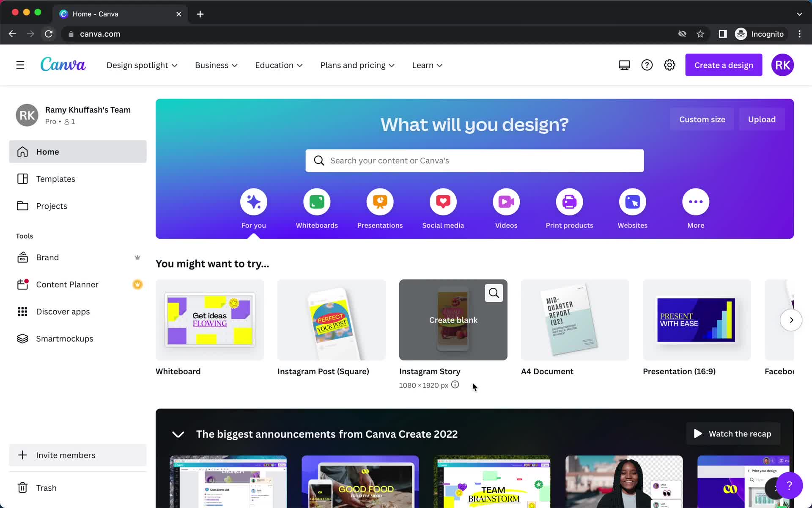812x508 pixels.
Task: Click the Upload button
Action: pos(762,119)
